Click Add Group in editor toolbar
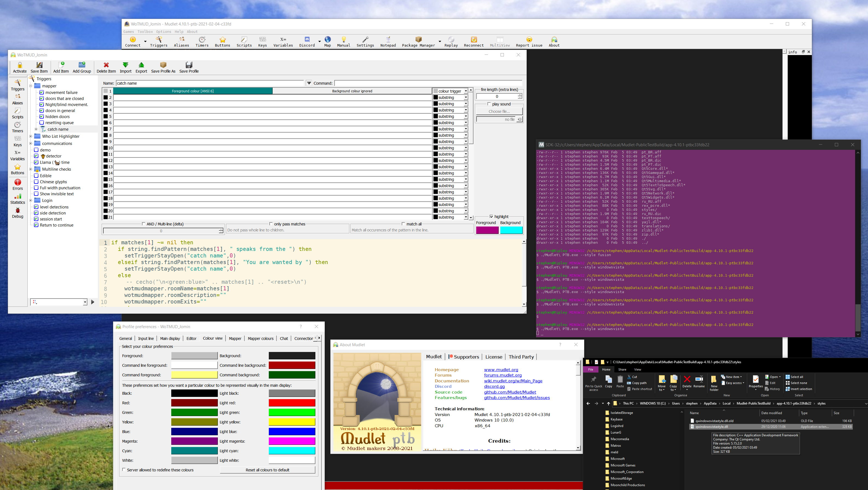This screenshot has width=868, height=490. click(82, 67)
